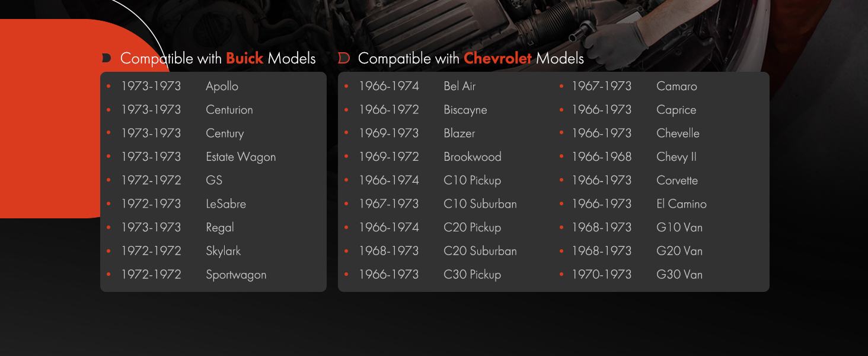The width and height of the screenshot is (868, 356).
Task: Click the 1969-1973 year range for Blazer
Action: pos(389,133)
